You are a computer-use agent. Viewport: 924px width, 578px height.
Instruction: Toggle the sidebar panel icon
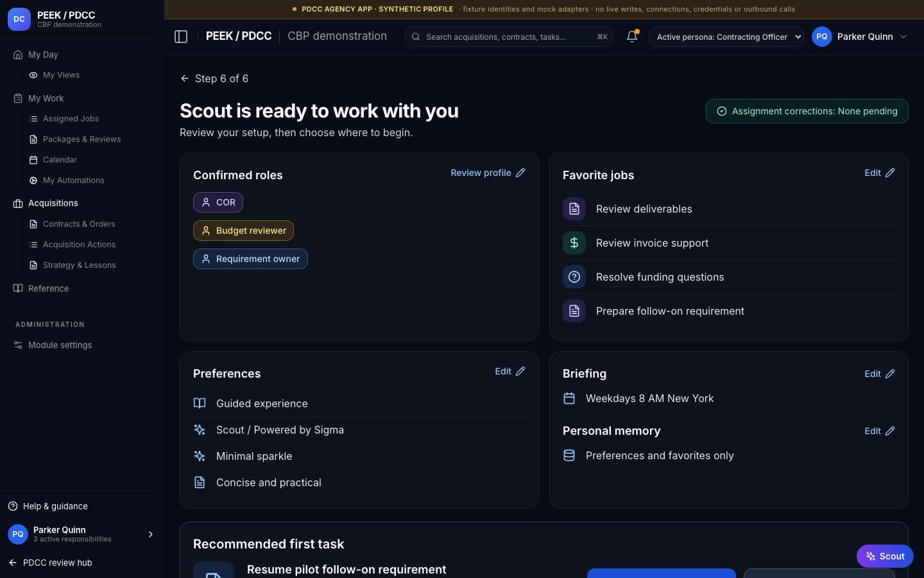(181, 37)
